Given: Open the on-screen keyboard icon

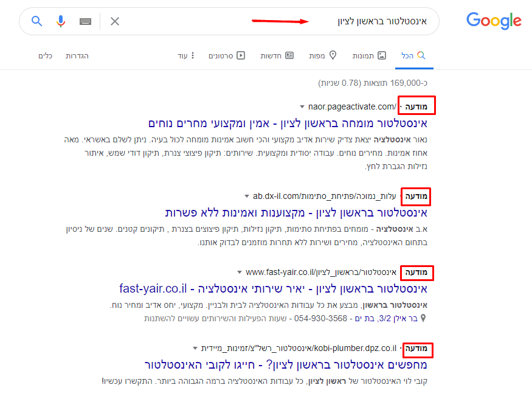Looking at the screenshot, I should (x=85, y=22).
